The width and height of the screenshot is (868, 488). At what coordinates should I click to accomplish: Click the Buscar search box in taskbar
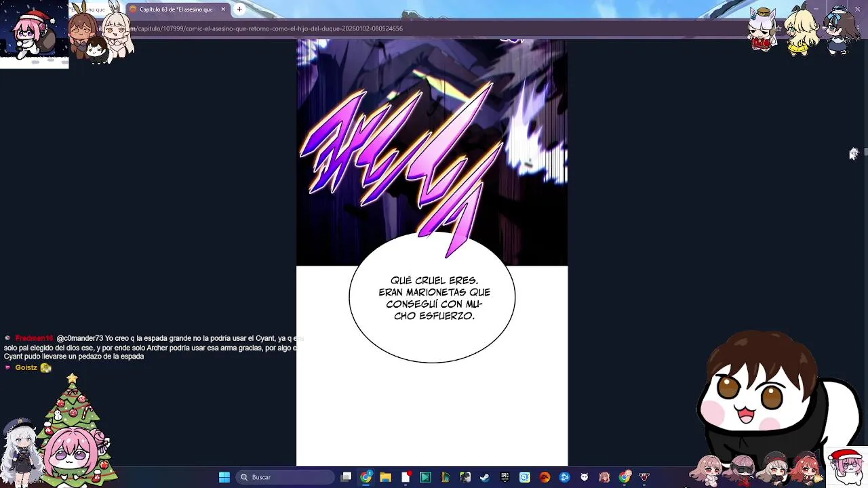pos(285,477)
